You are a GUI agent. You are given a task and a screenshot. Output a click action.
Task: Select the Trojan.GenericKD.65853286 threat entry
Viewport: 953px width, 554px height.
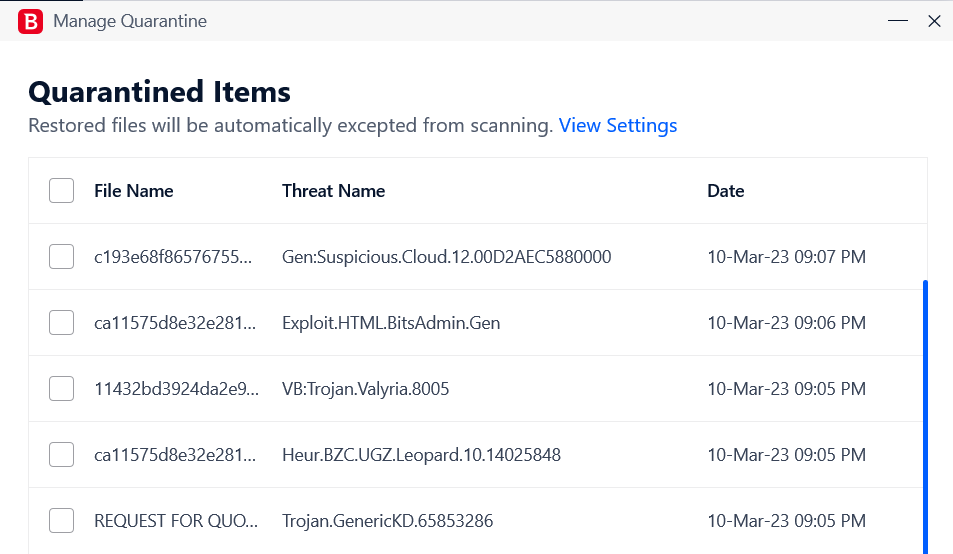(387, 521)
